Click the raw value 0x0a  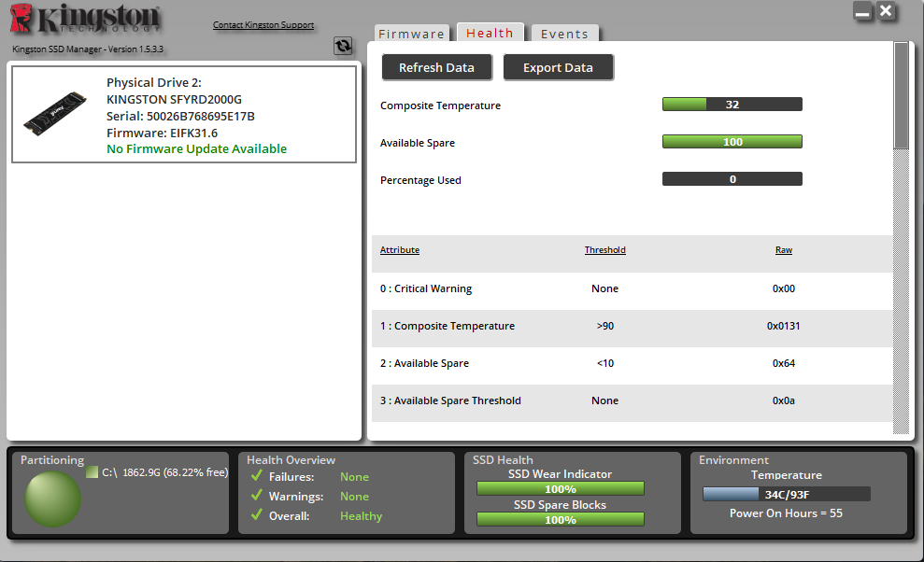(x=784, y=400)
